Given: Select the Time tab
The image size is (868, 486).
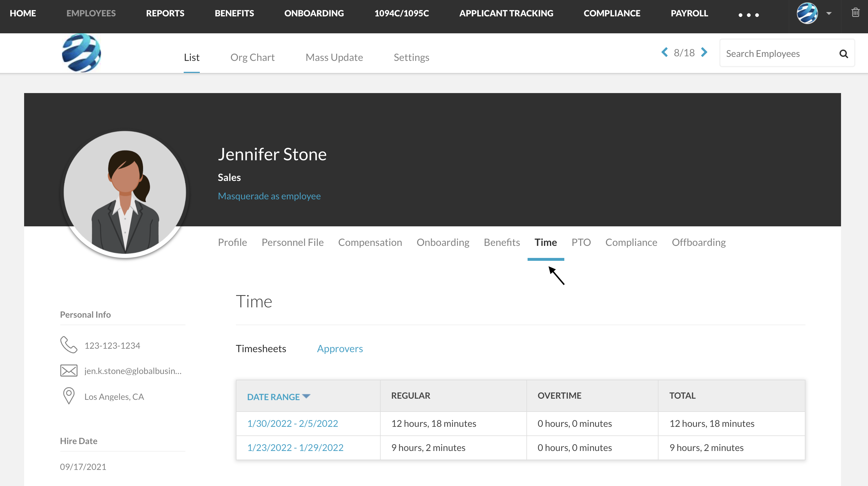Looking at the screenshot, I should (x=546, y=242).
